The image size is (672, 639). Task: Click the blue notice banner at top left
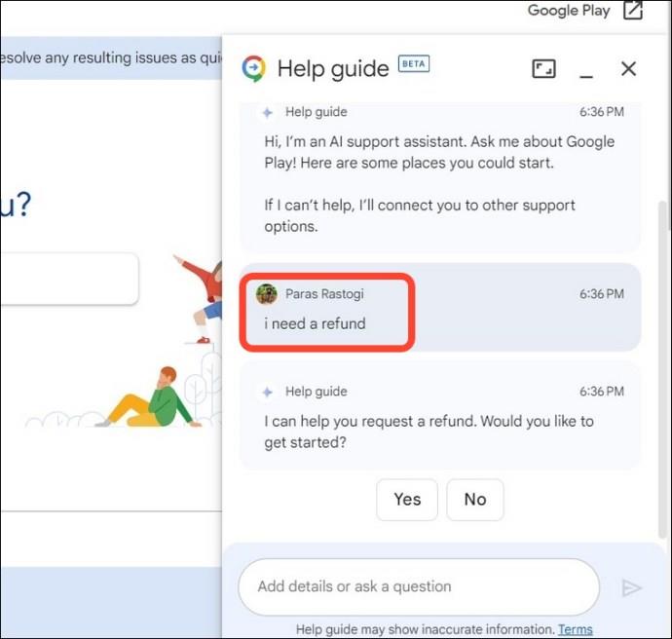(x=111, y=57)
